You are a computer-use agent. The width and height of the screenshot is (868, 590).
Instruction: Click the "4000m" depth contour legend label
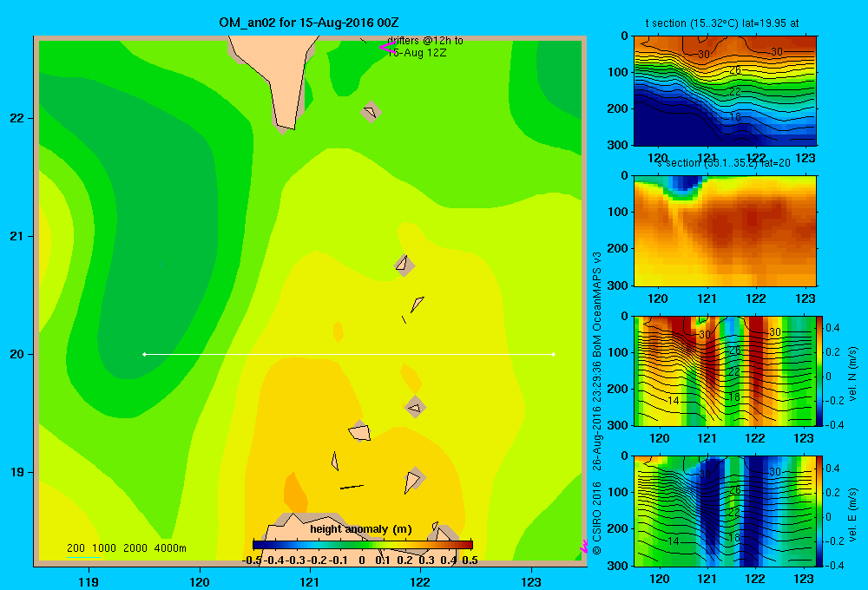tap(170, 548)
